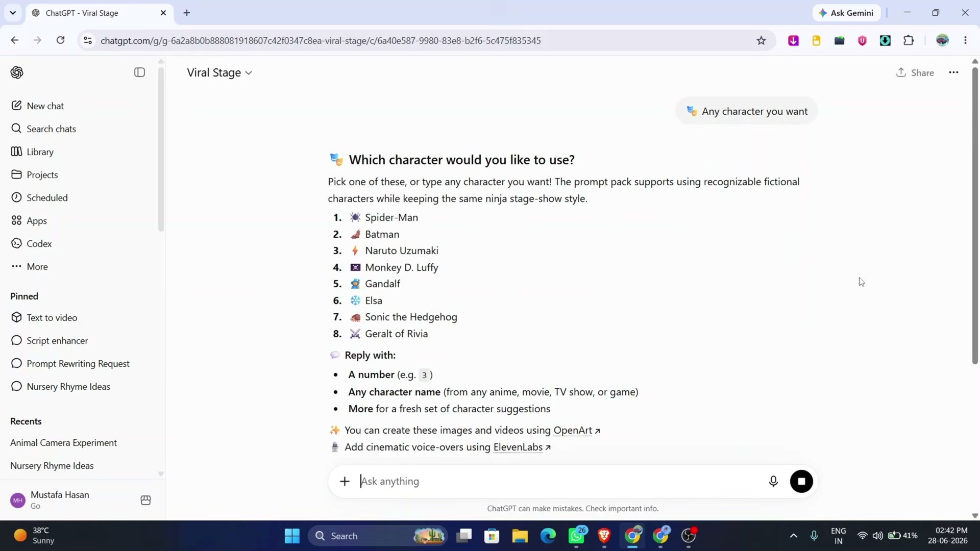Select the ChatGPT - Viral Stage tab
This screenshot has width=980, height=551.
click(100, 13)
